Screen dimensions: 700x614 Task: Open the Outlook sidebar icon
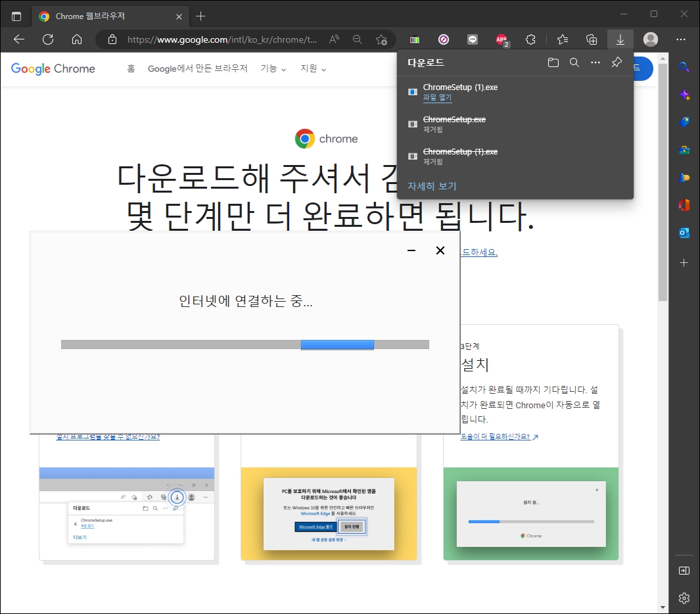684,233
